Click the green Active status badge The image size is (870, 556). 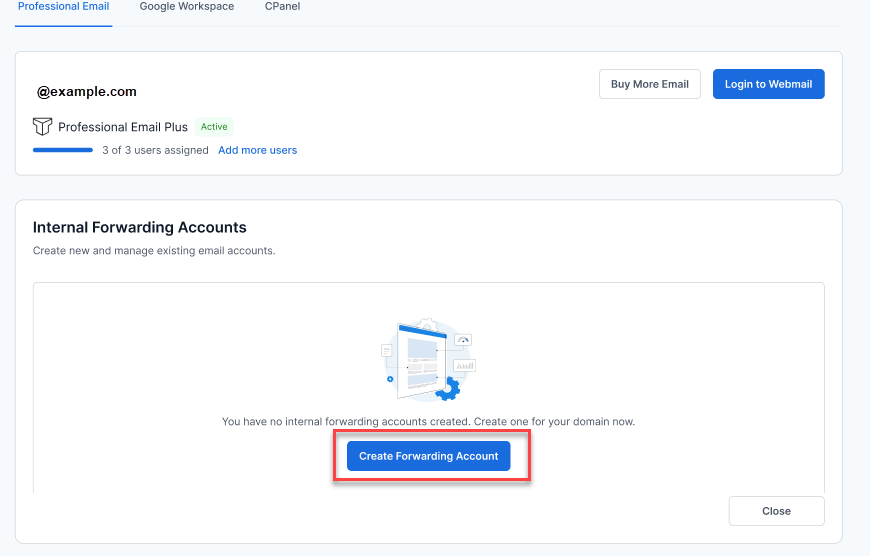[x=214, y=127]
